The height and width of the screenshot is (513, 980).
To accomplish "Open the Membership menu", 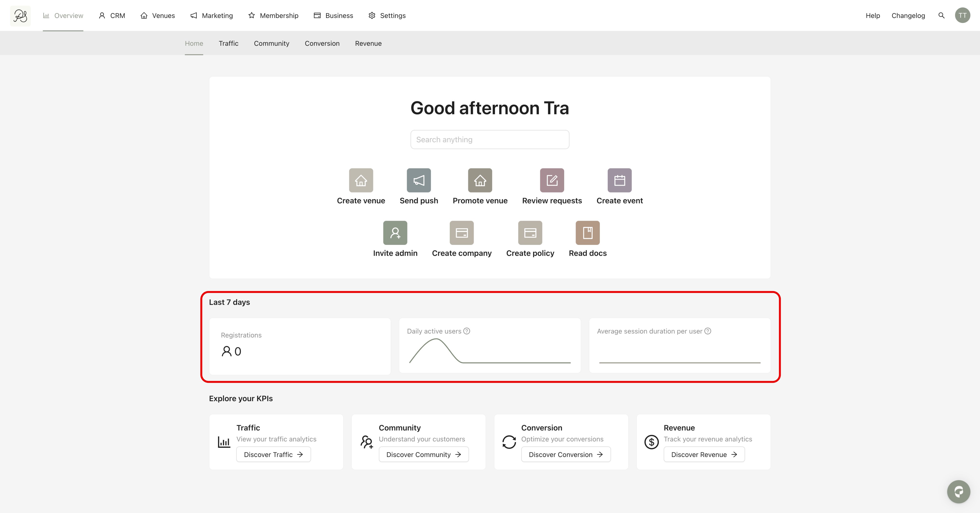I will click(x=273, y=16).
